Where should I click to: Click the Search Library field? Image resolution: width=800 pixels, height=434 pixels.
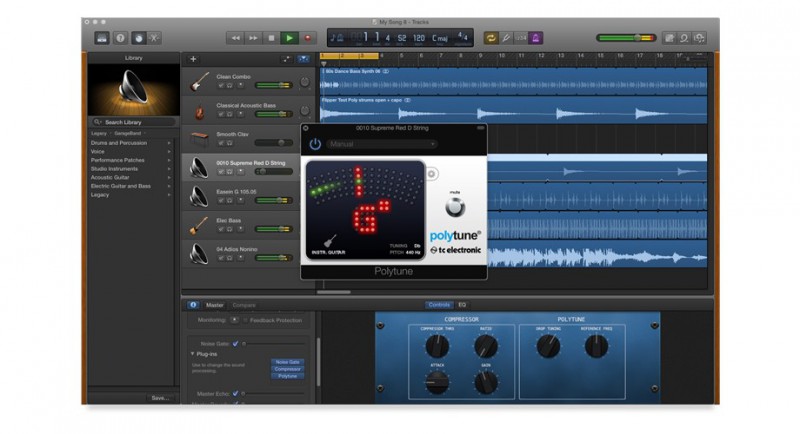tap(134, 122)
